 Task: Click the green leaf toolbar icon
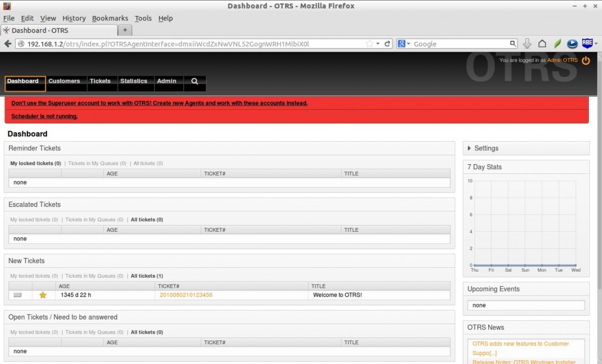click(556, 43)
